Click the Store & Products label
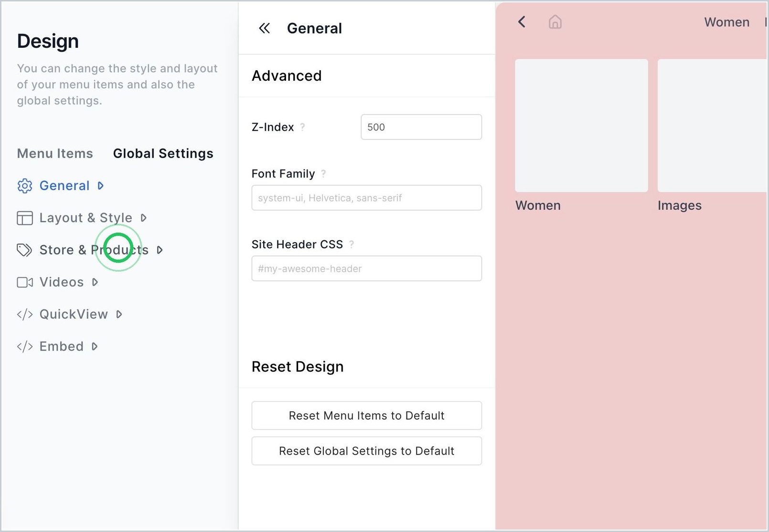Image resolution: width=769 pixels, height=532 pixels. pos(94,250)
